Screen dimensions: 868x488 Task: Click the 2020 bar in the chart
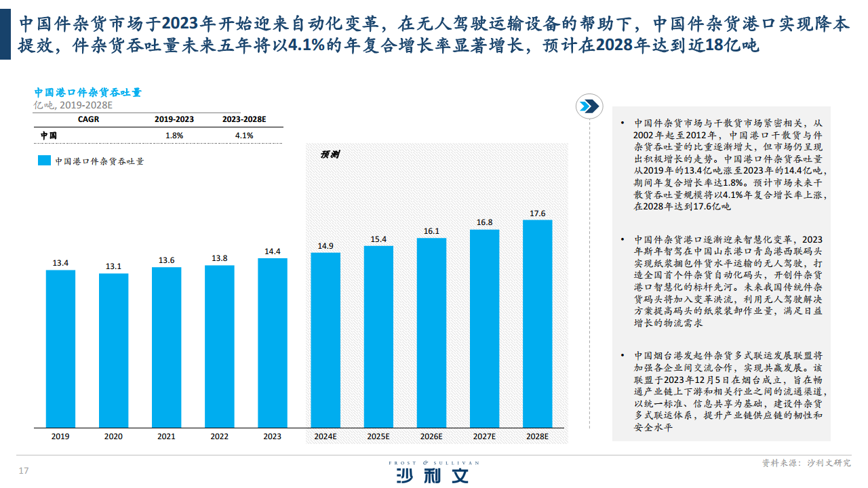click(x=113, y=351)
